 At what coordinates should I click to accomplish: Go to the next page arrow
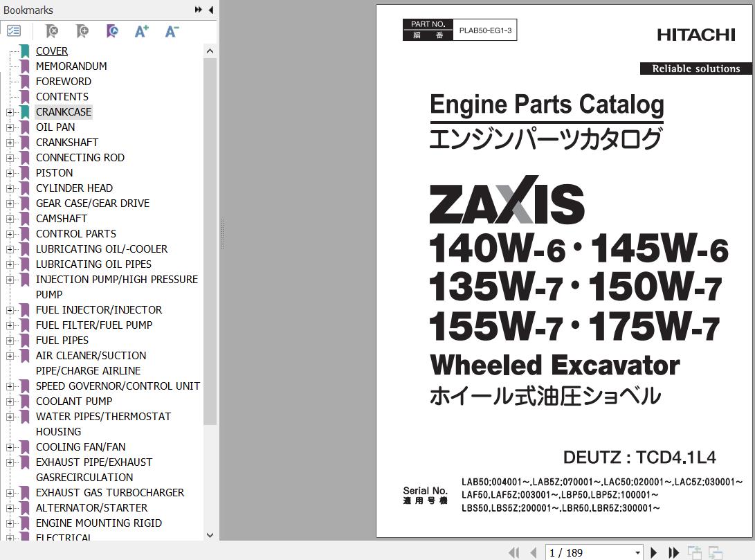[x=653, y=552]
